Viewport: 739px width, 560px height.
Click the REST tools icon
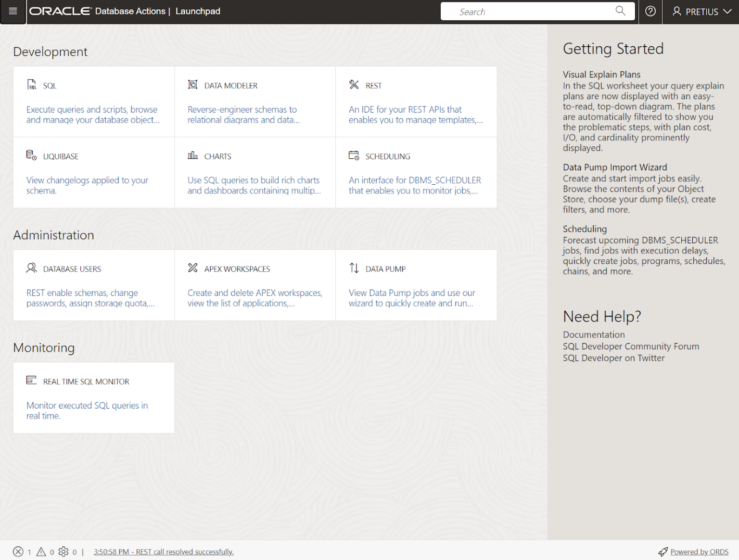[354, 85]
